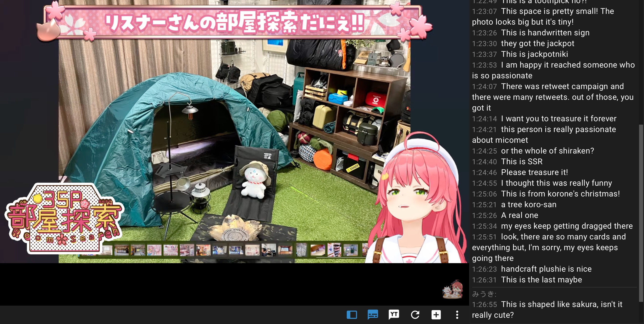Image resolution: width=644 pixels, height=324 pixels.
Task: Jump to timestamp 1:25:34
Action: (484, 226)
